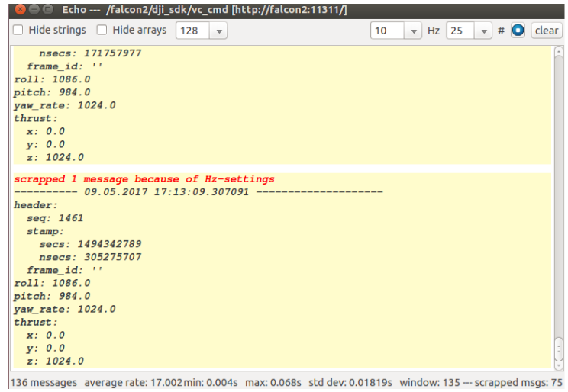Click the Echo window title text
568x392 pixels.
[205, 9]
